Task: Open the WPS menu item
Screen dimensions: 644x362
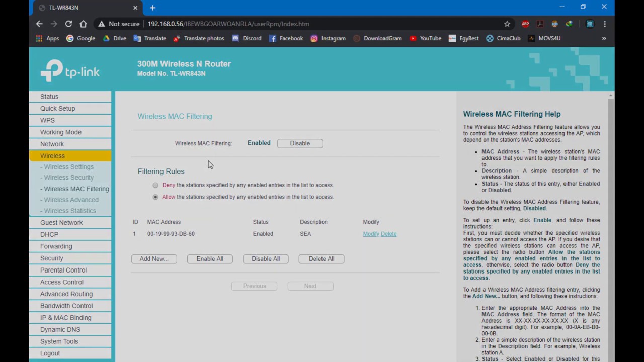Action: pyautogui.click(x=70, y=120)
